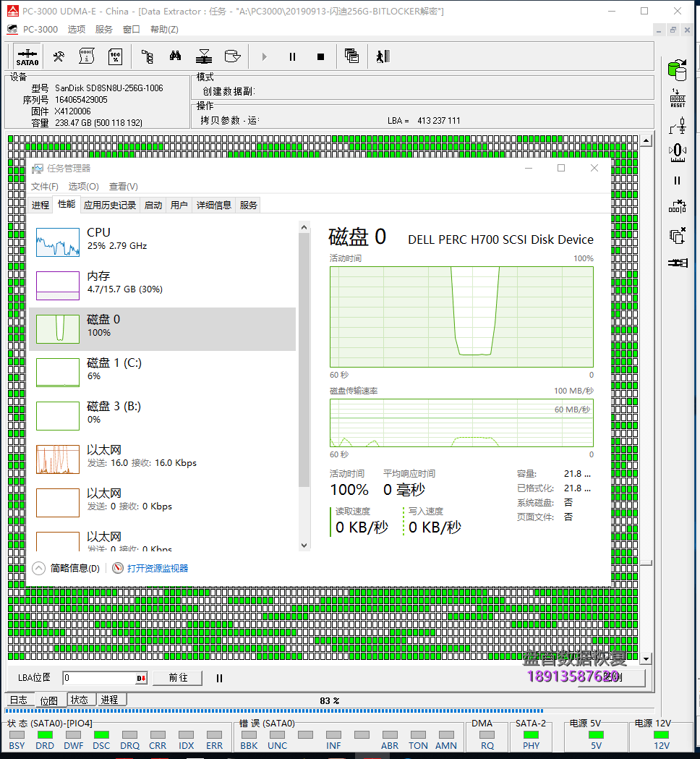Switch to 服务 tab in Task Manager
This screenshot has width=700, height=759.
coord(249,205)
